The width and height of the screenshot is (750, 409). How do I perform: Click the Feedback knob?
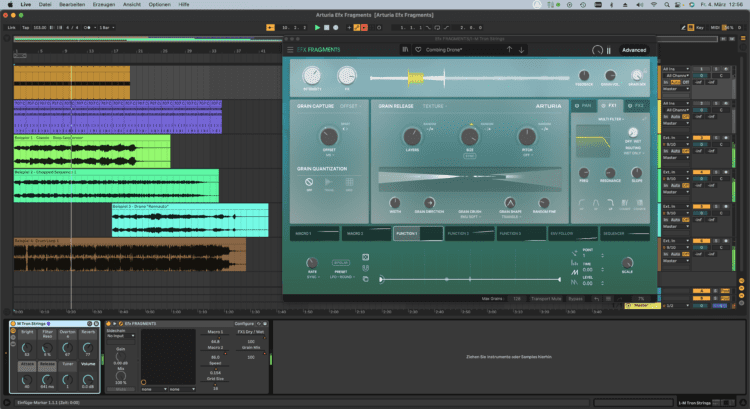pyautogui.click(x=584, y=76)
